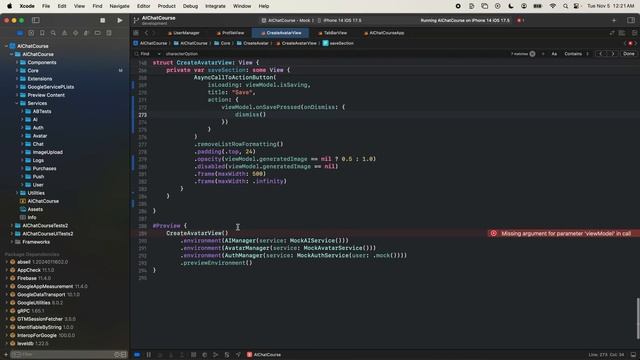
Task: Expand the Components folder
Action: 17,62
